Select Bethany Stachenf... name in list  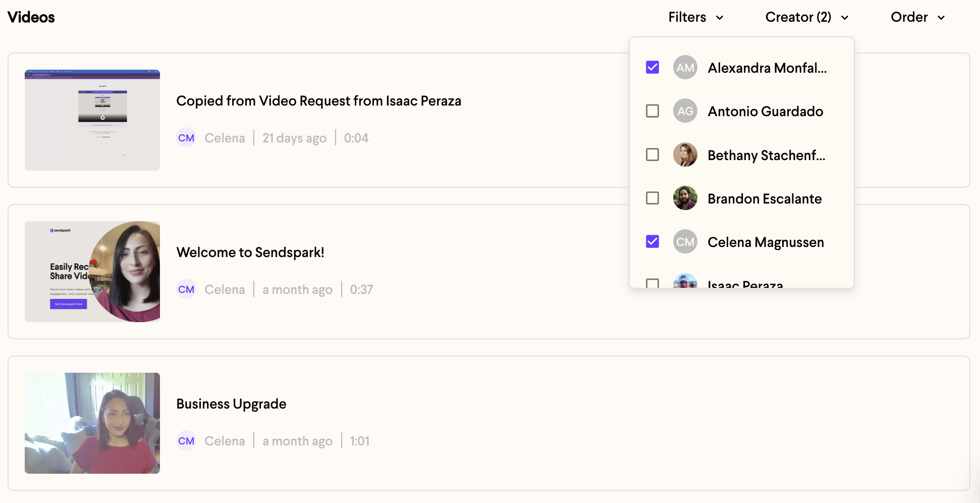point(767,155)
